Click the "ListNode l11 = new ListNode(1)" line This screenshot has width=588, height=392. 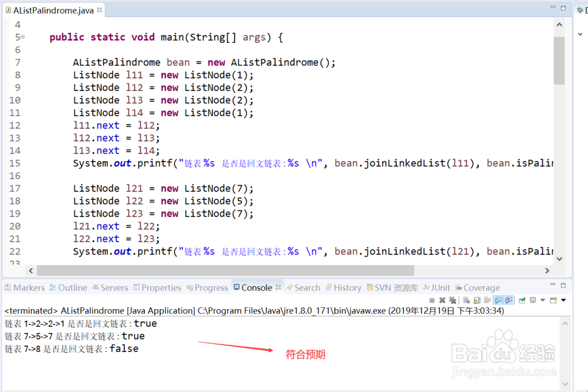click(x=163, y=75)
